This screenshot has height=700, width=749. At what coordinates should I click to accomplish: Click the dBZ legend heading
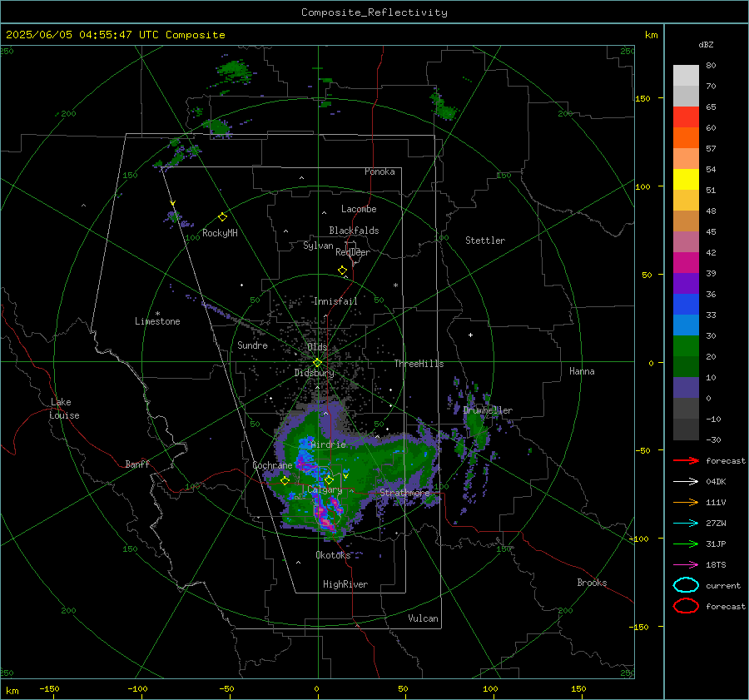(x=706, y=44)
